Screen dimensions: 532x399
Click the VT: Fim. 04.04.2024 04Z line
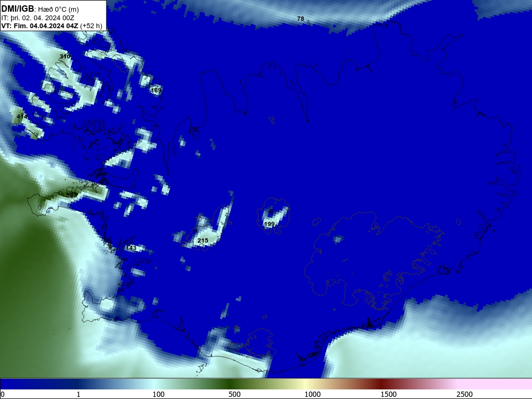pos(52,26)
